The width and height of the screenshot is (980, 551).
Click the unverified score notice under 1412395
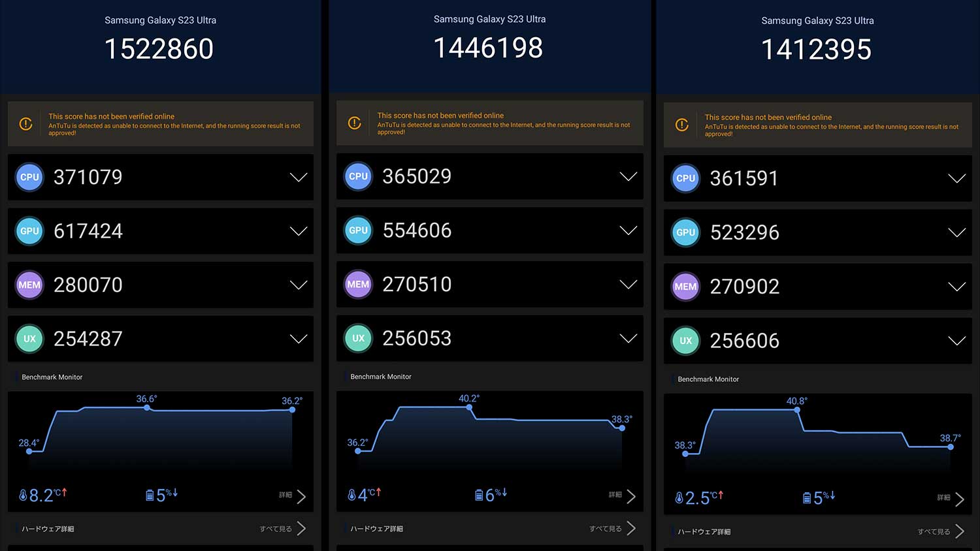pyautogui.click(x=818, y=125)
